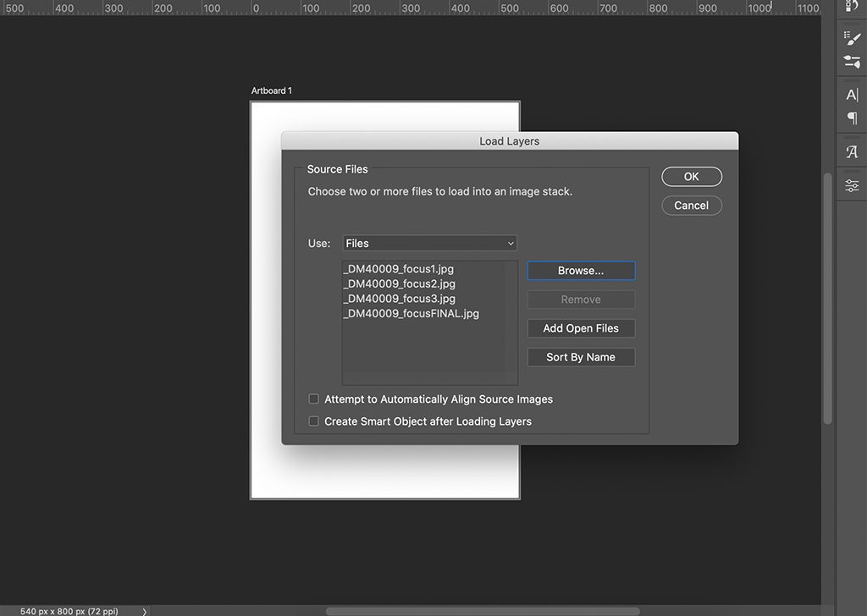Image resolution: width=867 pixels, height=616 pixels.
Task: Check Create Smart Object after Loading Layers
Action: 314,421
